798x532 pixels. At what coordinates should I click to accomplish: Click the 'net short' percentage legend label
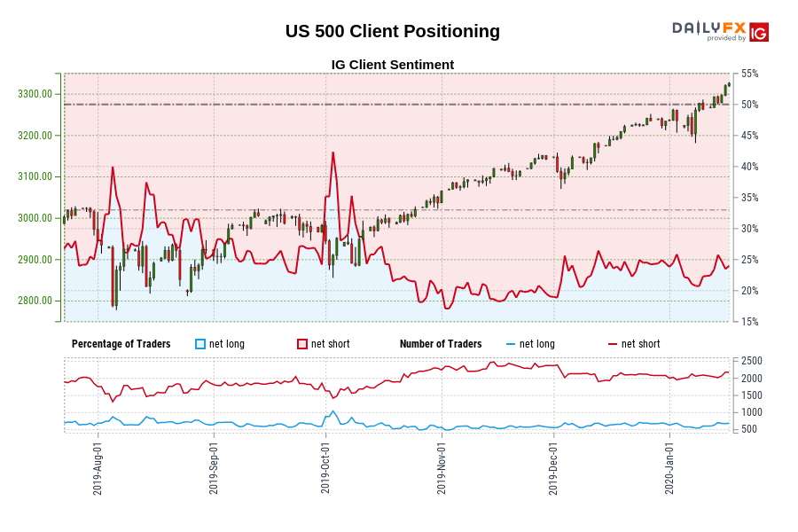pyautogui.click(x=331, y=344)
